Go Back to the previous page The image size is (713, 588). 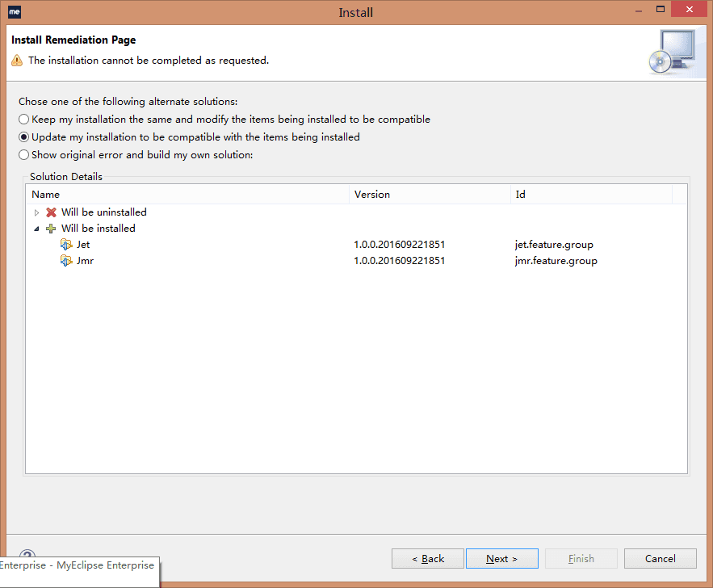pos(428,558)
